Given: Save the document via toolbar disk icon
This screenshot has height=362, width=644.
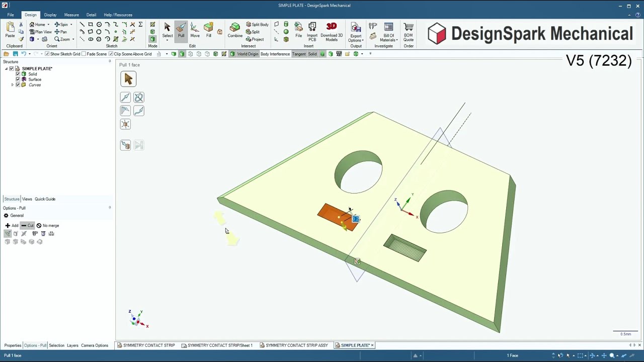Looking at the screenshot, I should coord(15,54).
